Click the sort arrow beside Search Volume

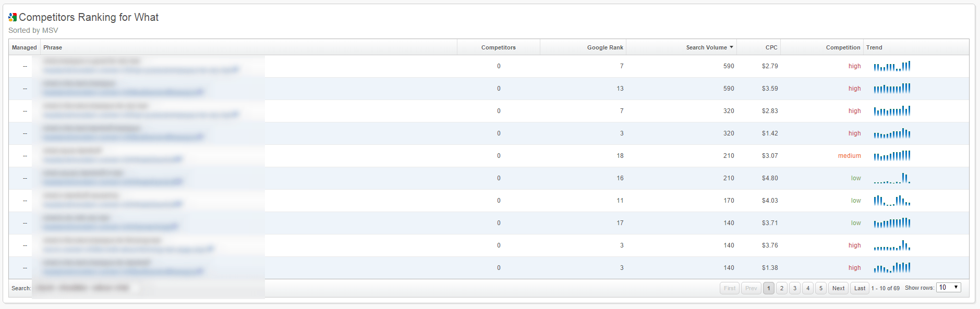click(x=731, y=47)
